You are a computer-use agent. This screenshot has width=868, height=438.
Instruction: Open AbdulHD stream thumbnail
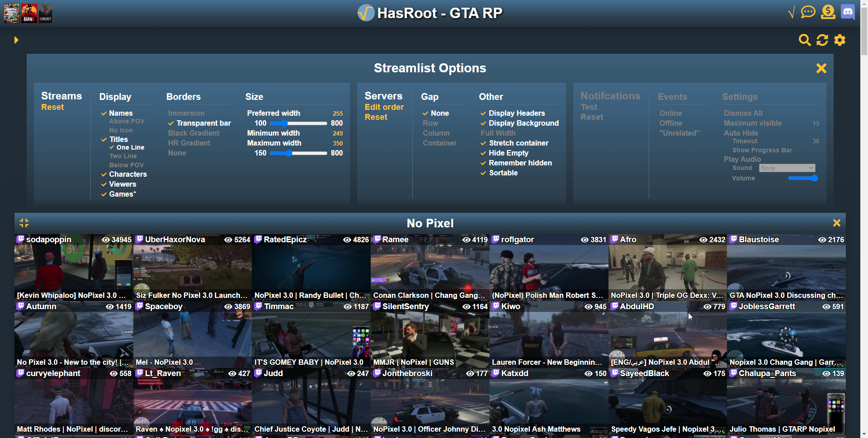[x=668, y=334]
